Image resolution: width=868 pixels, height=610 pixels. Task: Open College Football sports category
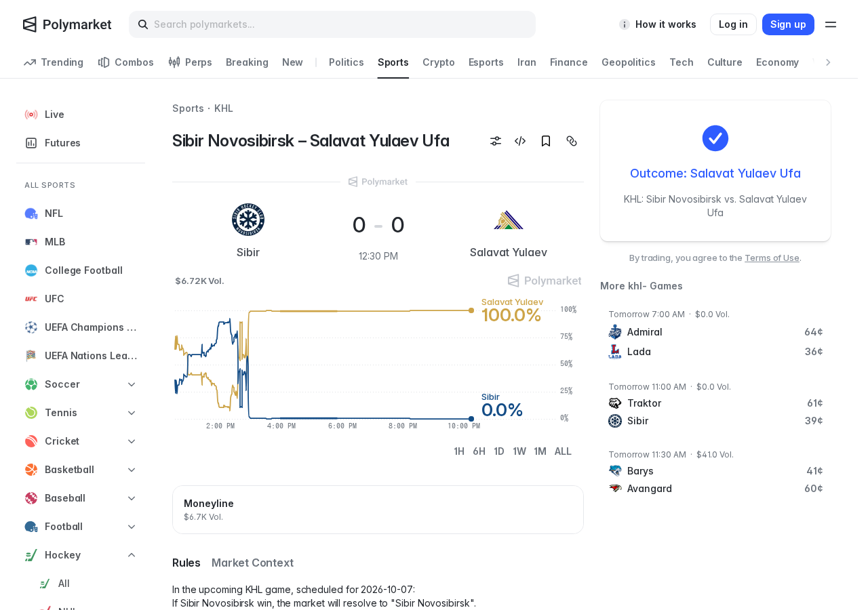click(x=81, y=270)
